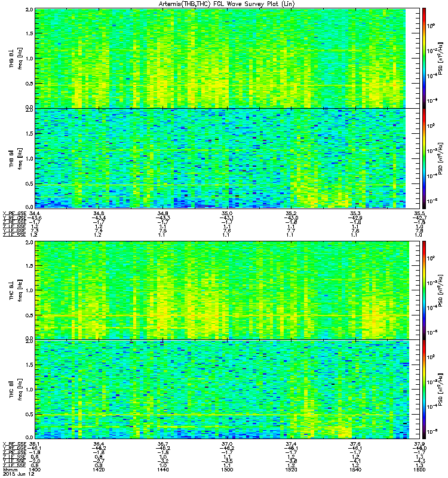Screen dimensions: 448x478
Task: Click the color bar beside the upper THC panel
Action: pyautogui.click(x=424, y=290)
